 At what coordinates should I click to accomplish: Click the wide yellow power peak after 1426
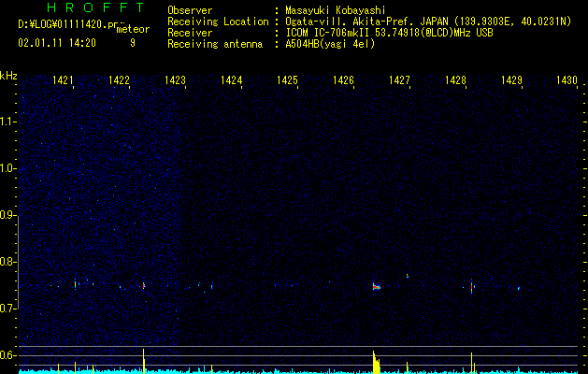pyautogui.click(x=376, y=363)
